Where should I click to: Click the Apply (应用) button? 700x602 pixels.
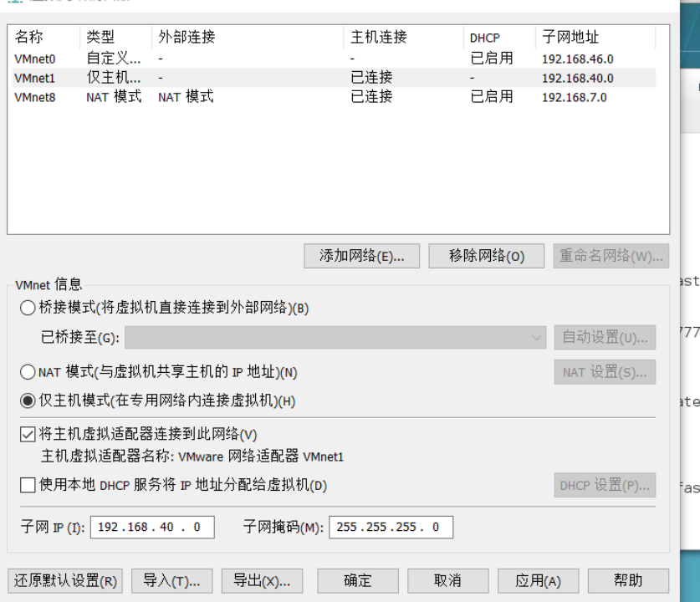538,580
